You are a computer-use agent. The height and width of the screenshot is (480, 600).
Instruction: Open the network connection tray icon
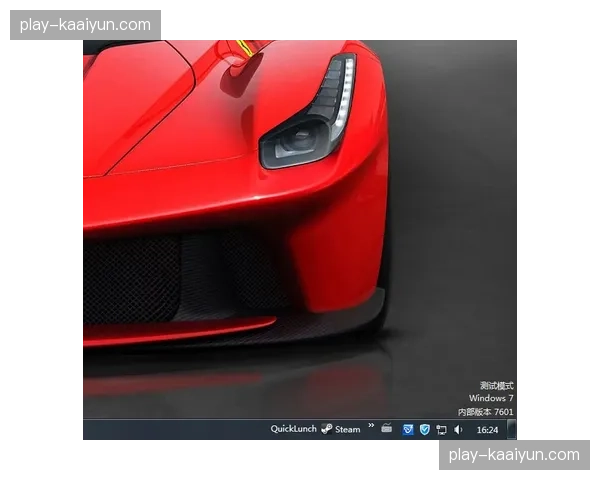441,429
